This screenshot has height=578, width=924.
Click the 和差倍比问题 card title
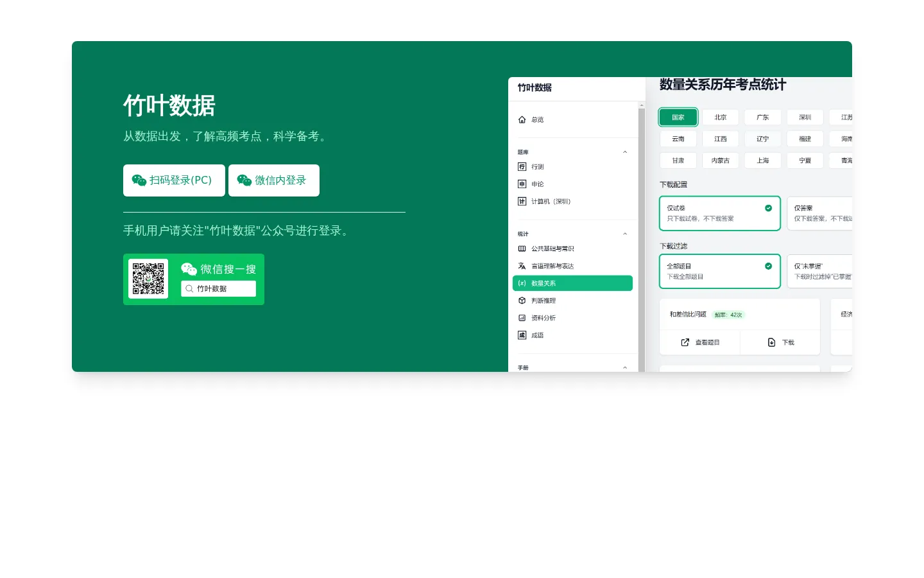point(688,314)
